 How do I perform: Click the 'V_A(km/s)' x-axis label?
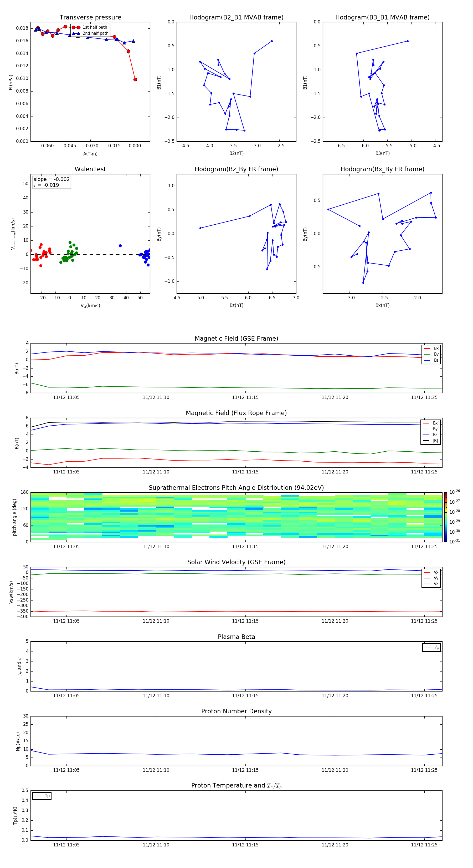pyautogui.click(x=90, y=306)
